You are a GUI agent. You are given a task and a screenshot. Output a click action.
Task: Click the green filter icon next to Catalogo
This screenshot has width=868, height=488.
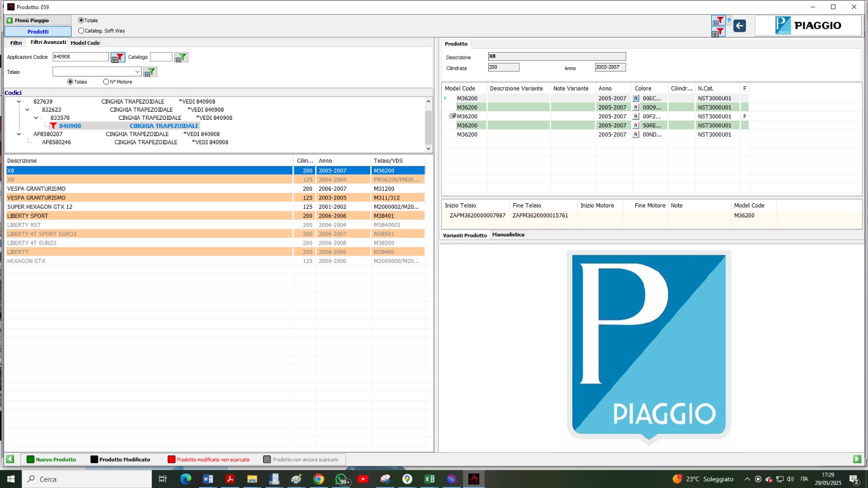coord(181,57)
